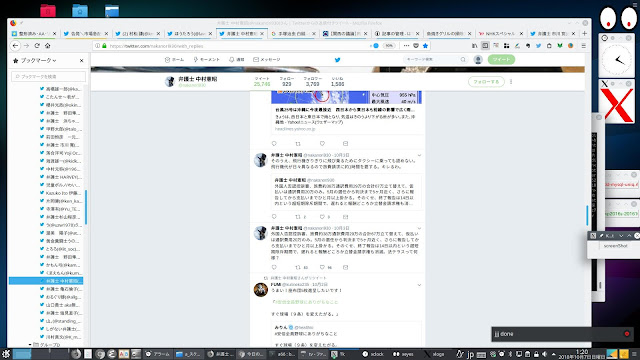Click the Twitter bird logo on the page header
Image resolution: width=640 pixels, height=360 pixels.
pyautogui.click(x=338, y=60)
